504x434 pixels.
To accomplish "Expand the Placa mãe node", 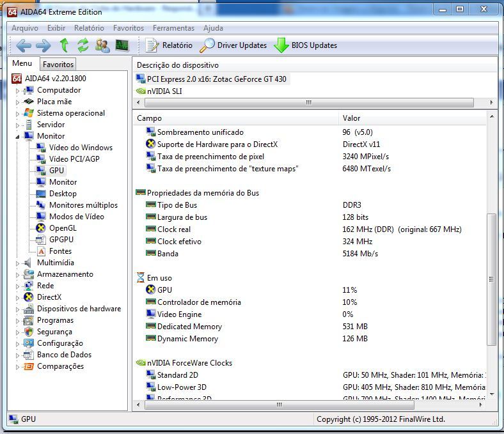I will click(x=18, y=102).
